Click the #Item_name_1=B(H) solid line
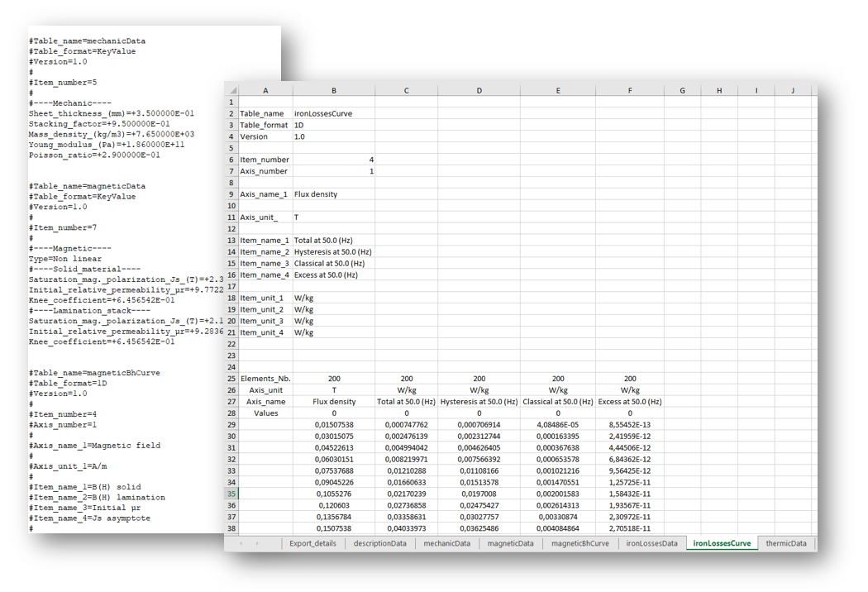868x592 pixels. tap(84, 487)
